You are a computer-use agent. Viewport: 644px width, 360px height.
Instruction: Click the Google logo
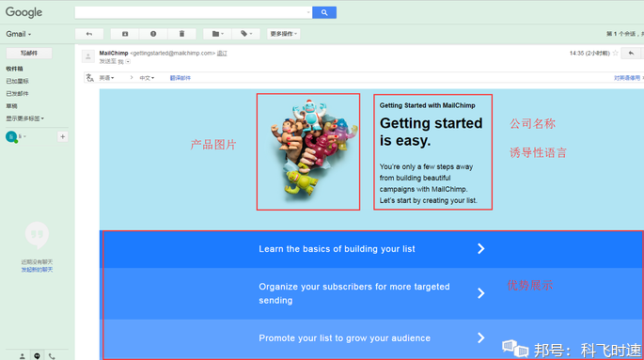[24, 12]
